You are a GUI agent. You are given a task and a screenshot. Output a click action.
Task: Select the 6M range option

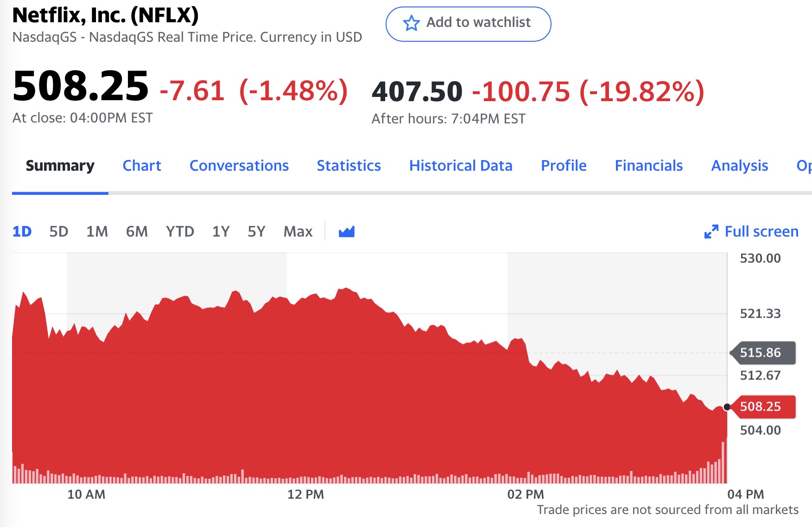click(136, 231)
